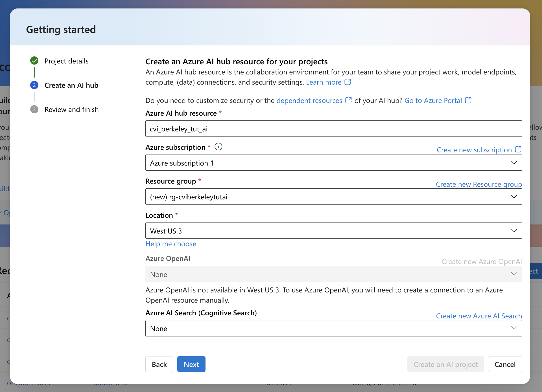This screenshot has width=542, height=392.
Task: Click the step 2 circle icon
Action: (x=34, y=85)
